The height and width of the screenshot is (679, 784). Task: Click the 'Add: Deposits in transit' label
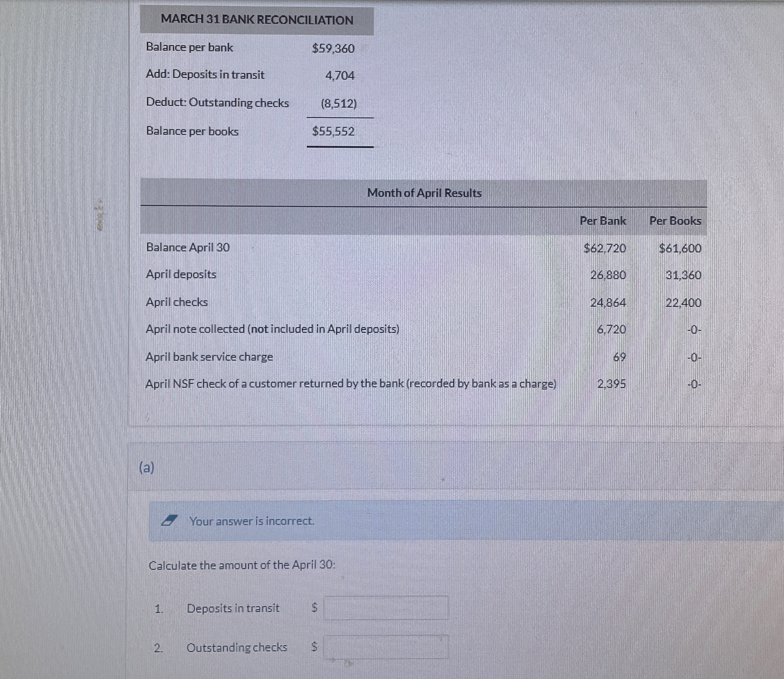pyautogui.click(x=205, y=74)
